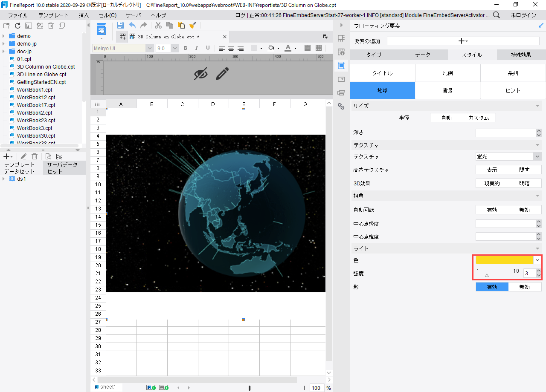This screenshot has height=392, width=546.
Task: Copy the selected content
Action: [x=170, y=25]
